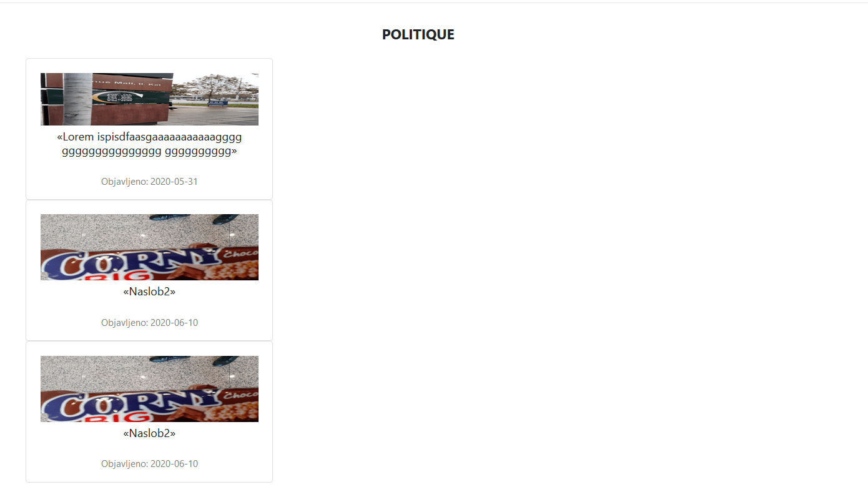This screenshot has height=487, width=868.
Task: Open the Naslob2 title in the middle card
Action: (149, 292)
